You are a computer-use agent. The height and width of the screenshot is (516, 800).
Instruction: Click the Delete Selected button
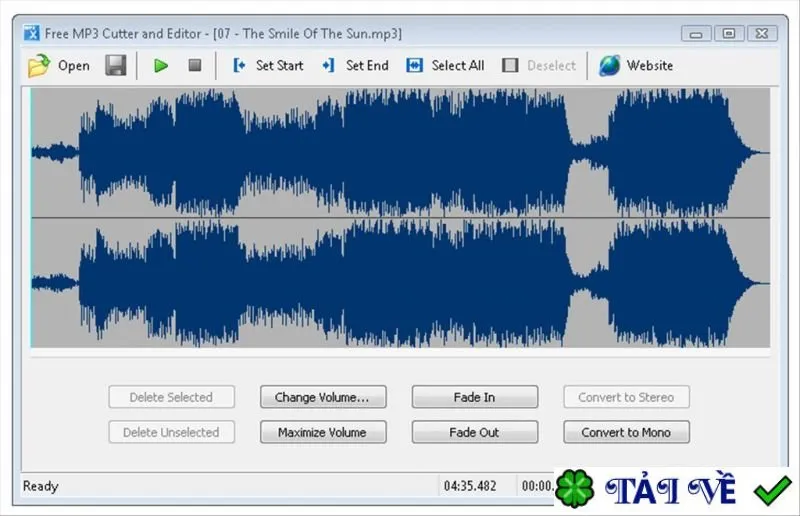[171, 397]
